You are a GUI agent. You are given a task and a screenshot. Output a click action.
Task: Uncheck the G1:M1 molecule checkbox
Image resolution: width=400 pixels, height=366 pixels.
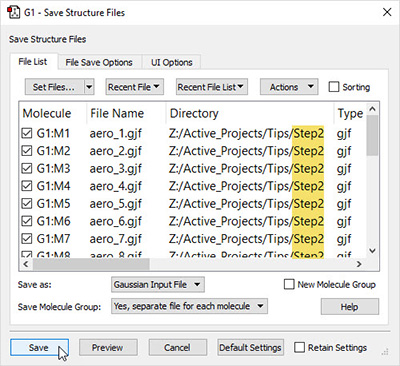27,133
